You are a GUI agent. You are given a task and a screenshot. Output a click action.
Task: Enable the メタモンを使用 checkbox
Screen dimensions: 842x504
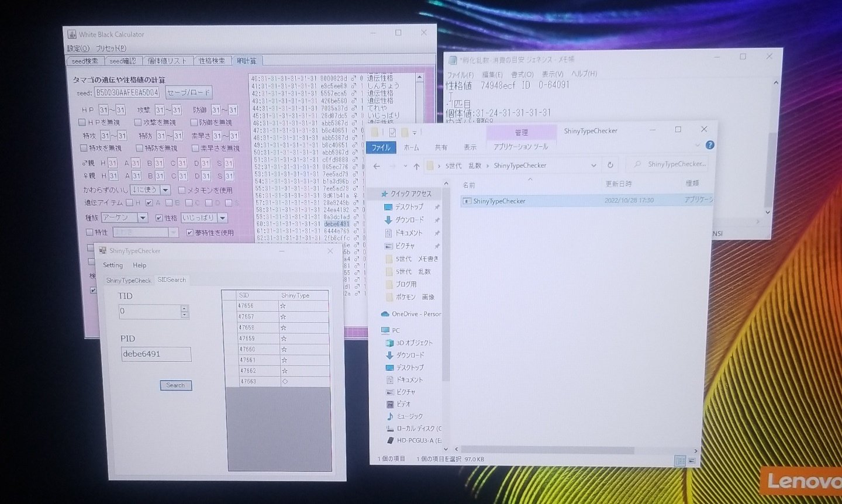point(182,190)
